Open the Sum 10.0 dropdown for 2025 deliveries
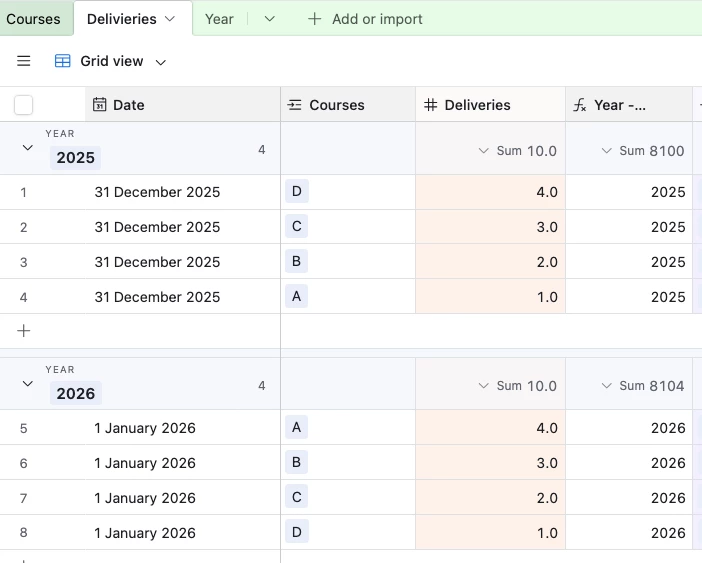Viewport: 702px width, 563px height. [x=517, y=151]
